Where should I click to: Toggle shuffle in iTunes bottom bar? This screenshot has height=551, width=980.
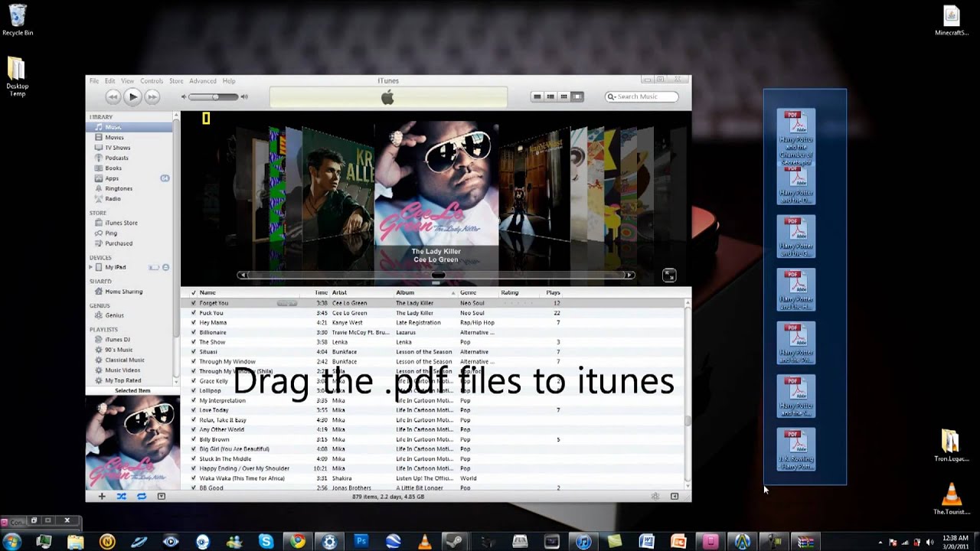tap(121, 497)
